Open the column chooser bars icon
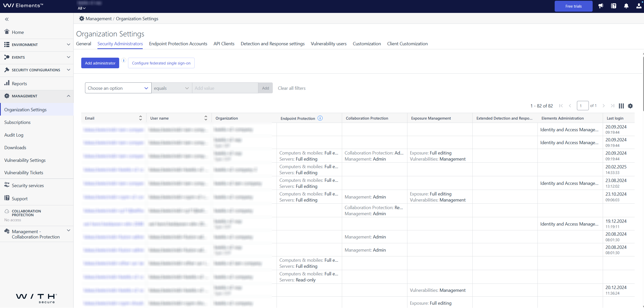This screenshot has width=644, height=308. click(x=621, y=106)
